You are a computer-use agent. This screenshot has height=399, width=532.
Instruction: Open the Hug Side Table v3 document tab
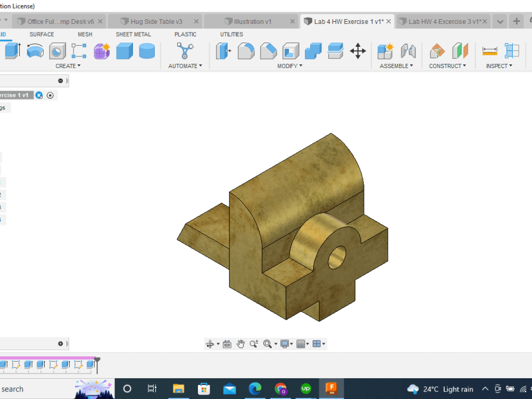click(155, 22)
